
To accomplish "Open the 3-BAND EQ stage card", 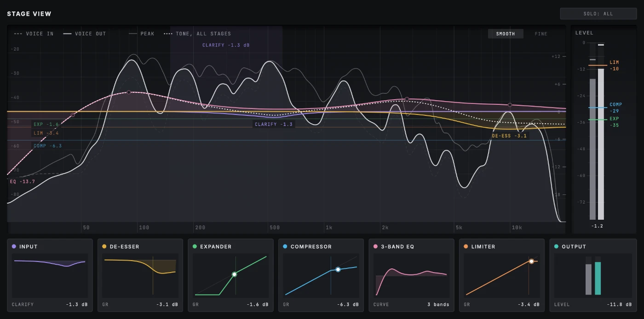I will 411,275.
